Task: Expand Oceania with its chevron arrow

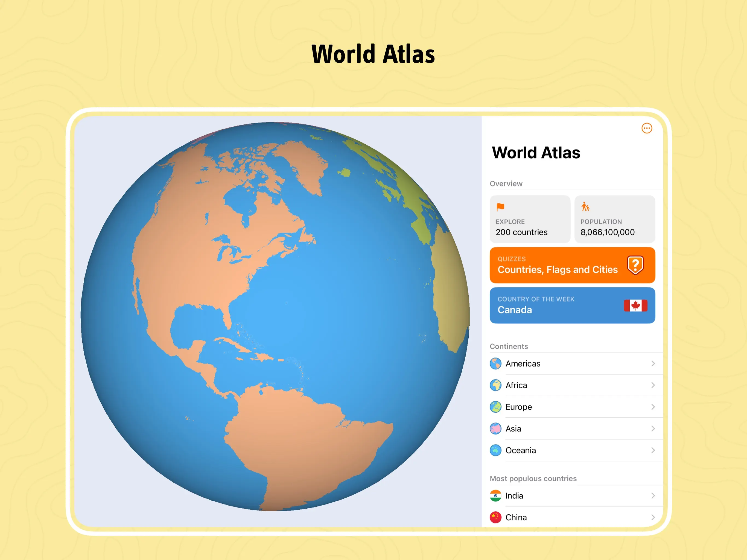Action: [652, 450]
